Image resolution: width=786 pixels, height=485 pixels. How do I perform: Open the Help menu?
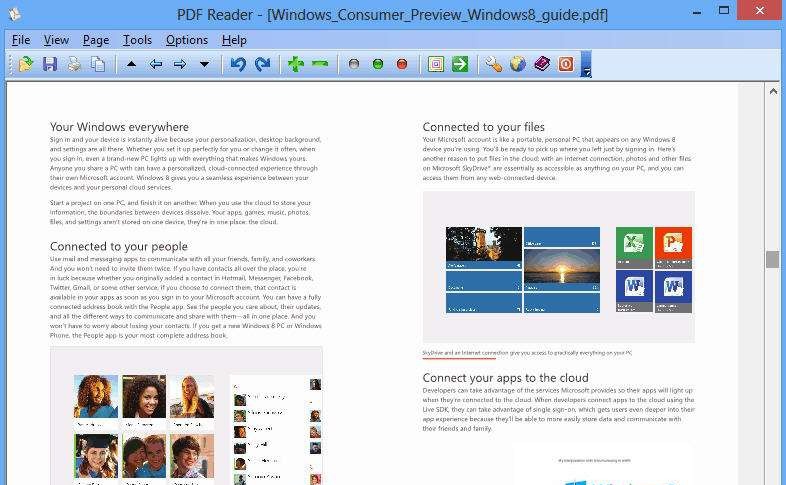point(234,40)
